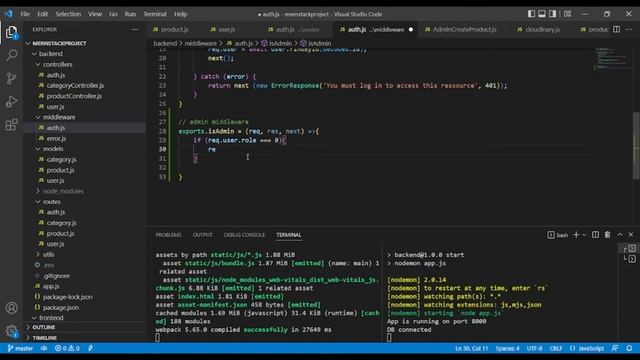Open error.js in middleware folder
The height and width of the screenshot is (360, 640).
56,138
